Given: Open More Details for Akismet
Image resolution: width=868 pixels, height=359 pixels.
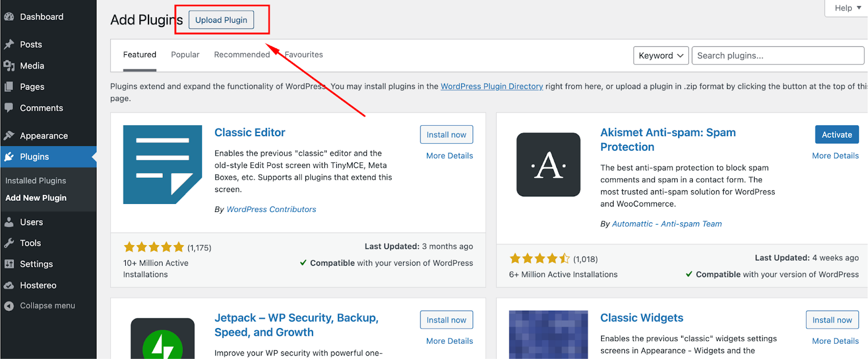Looking at the screenshot, I should (835, 156).
